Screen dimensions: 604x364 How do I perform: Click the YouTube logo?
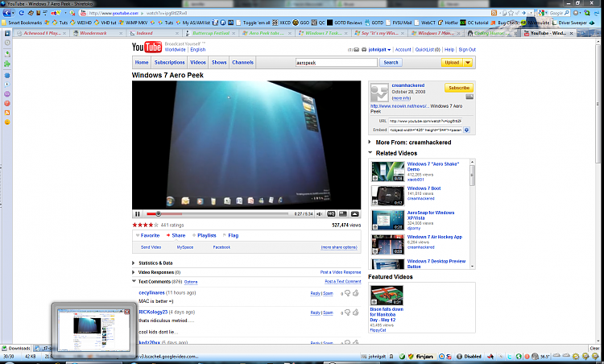click(147, 47)
